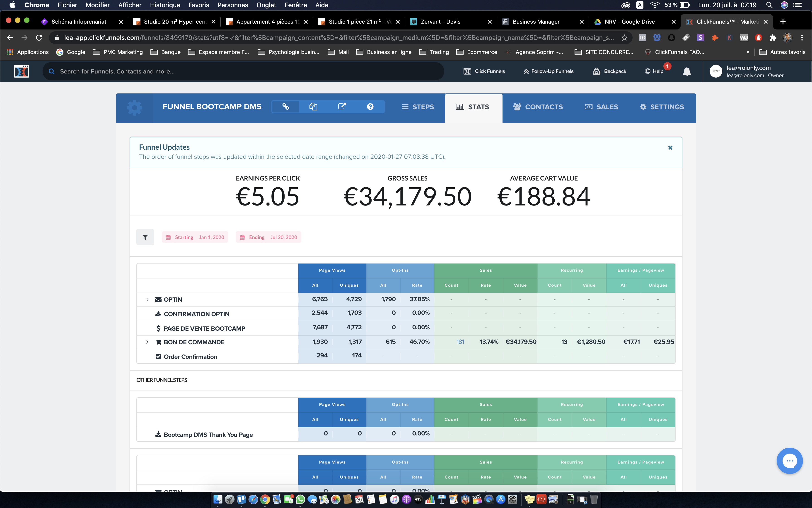Click the notifications bell icon
Viewport: 812px width, 508px height.
tap(686, 71)
